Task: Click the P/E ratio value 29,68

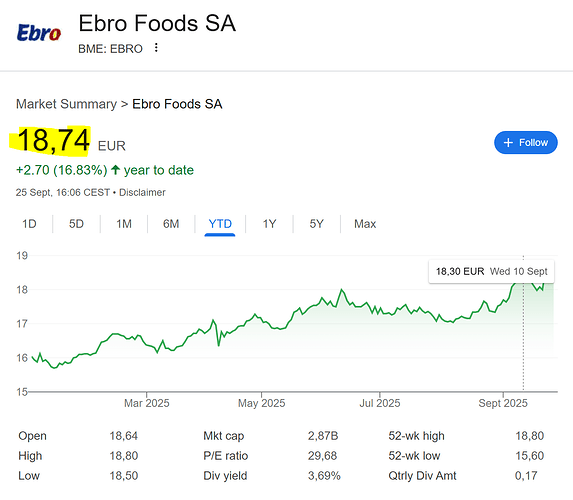Action: pos(322,456)
